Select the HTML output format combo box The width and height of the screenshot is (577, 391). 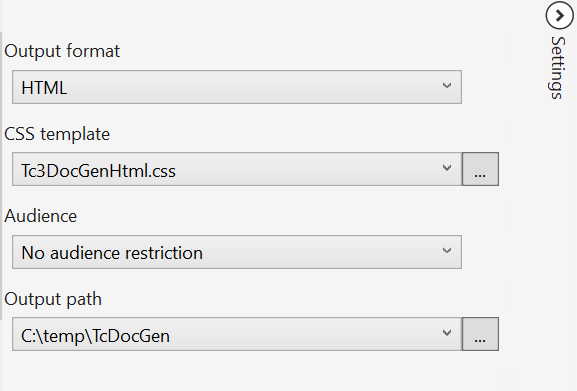point(237,87)
